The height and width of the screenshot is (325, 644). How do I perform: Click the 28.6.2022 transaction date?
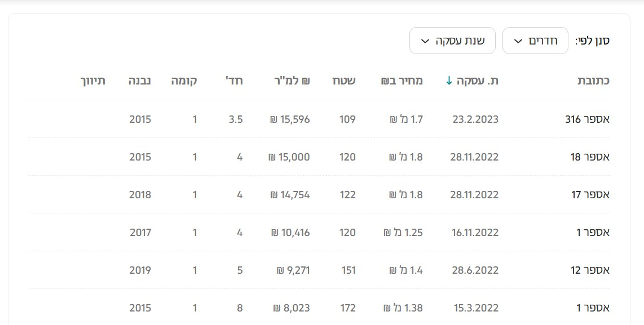[x=475, y=270]
